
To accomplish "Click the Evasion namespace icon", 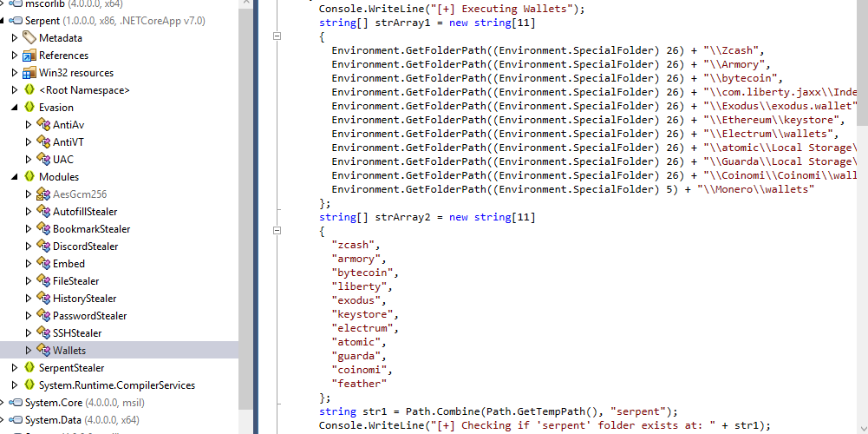I will click(x=29, y=107).
